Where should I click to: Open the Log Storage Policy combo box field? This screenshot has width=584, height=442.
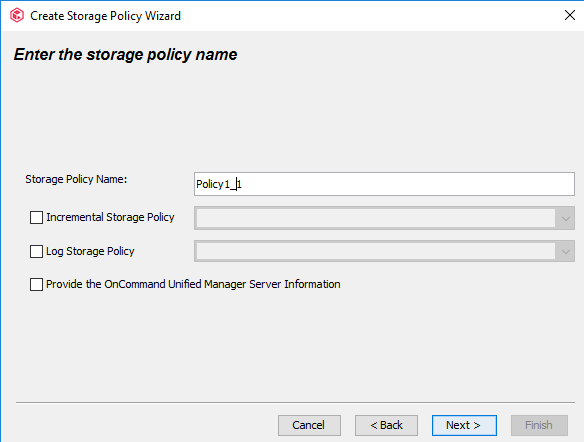[384, 251]
